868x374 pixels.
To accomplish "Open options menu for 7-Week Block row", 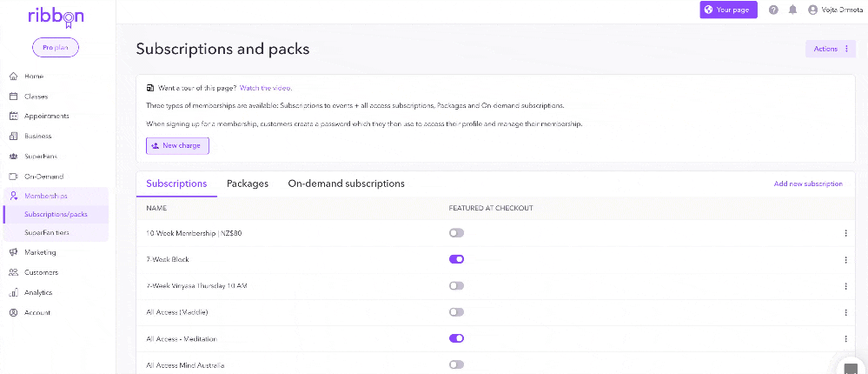I will click(x=846, y=260).
